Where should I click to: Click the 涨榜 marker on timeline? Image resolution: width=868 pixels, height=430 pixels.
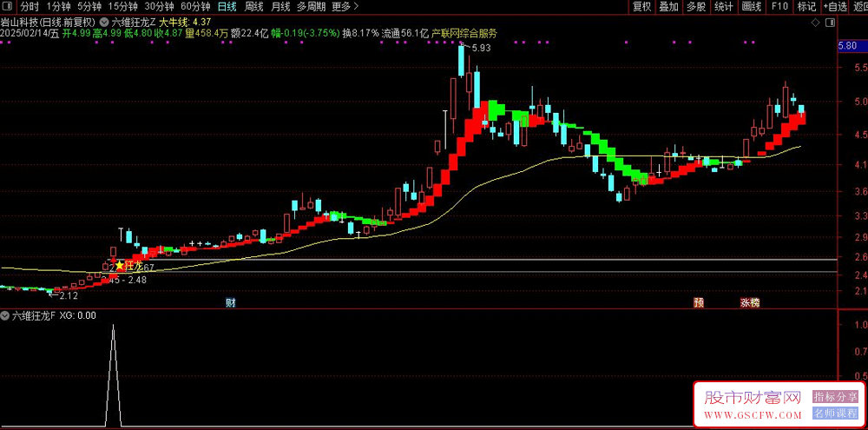coord(750,302)
